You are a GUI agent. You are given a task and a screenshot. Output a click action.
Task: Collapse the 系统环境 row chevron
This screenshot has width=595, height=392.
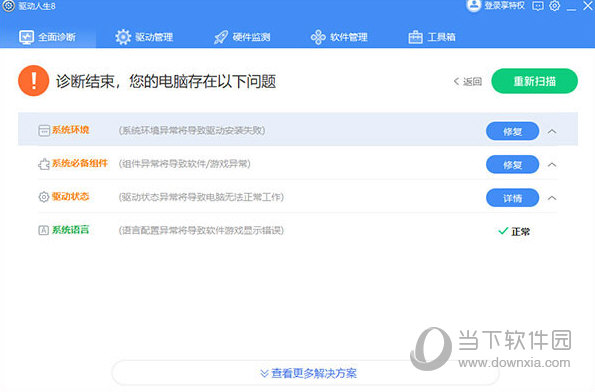(552, 131)
